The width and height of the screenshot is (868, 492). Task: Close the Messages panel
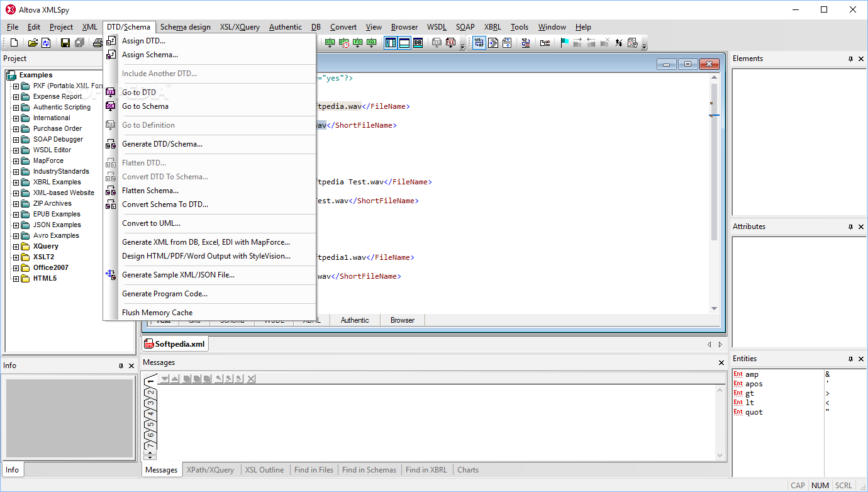click(x=721, y=363)
